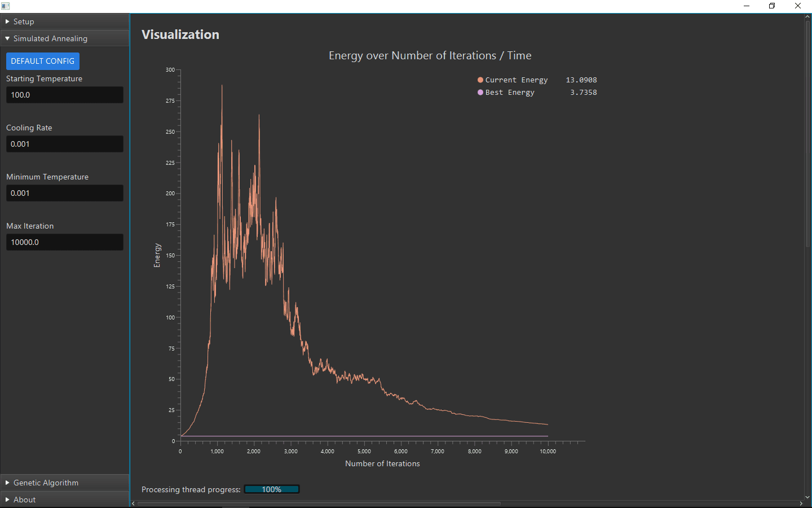Click the Cooling Rate input field
This screenshot has height=508, width=812.
tap(64, 144)
